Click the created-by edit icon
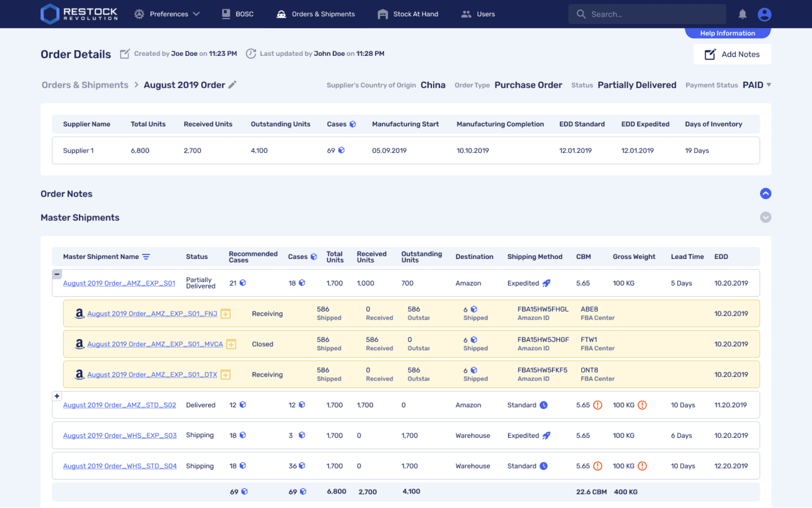Viewport: 812px width, 508px height. (x=124, y=54)
